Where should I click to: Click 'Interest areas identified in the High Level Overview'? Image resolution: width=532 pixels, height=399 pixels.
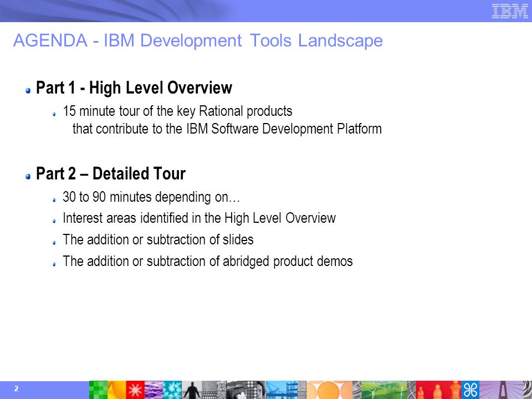pyautogui.click(x=199, y=218)
